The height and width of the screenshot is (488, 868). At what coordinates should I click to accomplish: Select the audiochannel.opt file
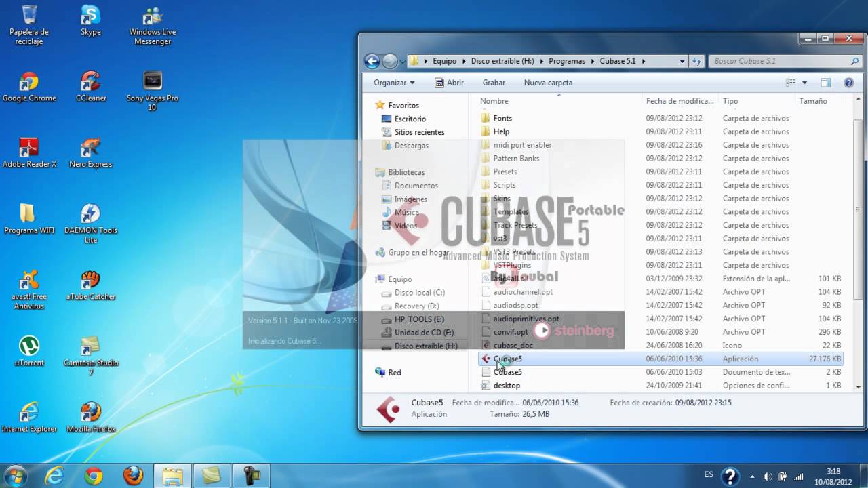click(x=661, y=292)
